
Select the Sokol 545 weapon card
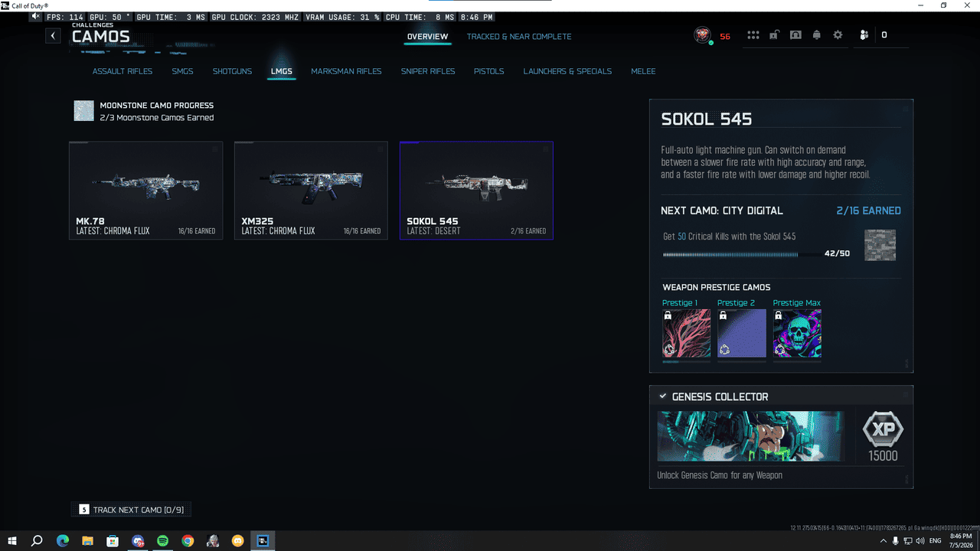coord(476,191)
